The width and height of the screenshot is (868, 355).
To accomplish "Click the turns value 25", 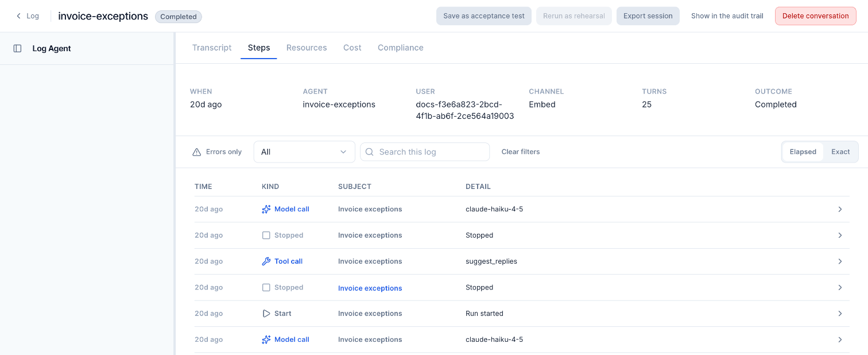I will [646, 105].
